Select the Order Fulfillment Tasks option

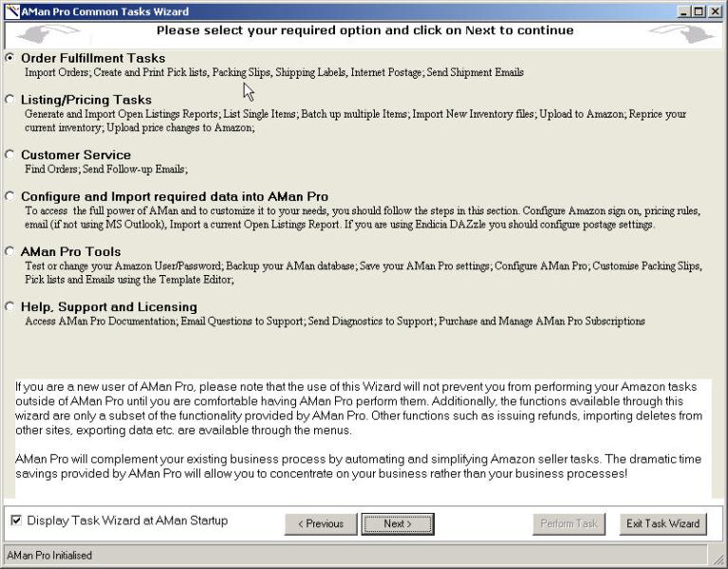(x=10, y=58)
